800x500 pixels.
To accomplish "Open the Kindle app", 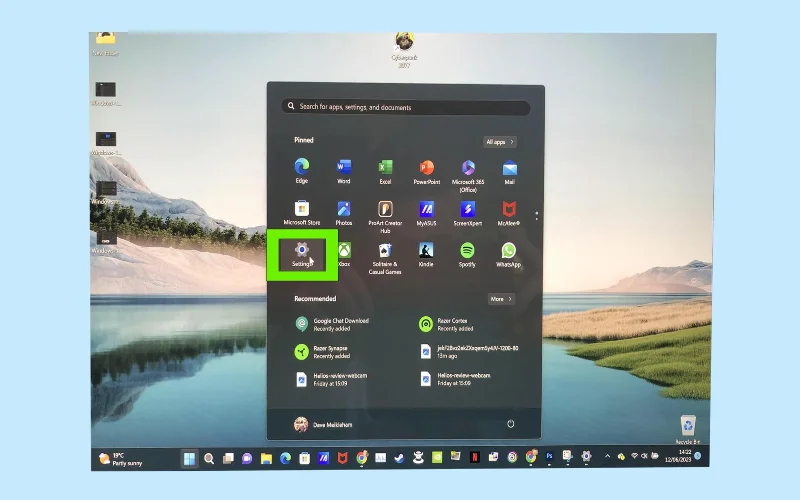I will [426, 255].
